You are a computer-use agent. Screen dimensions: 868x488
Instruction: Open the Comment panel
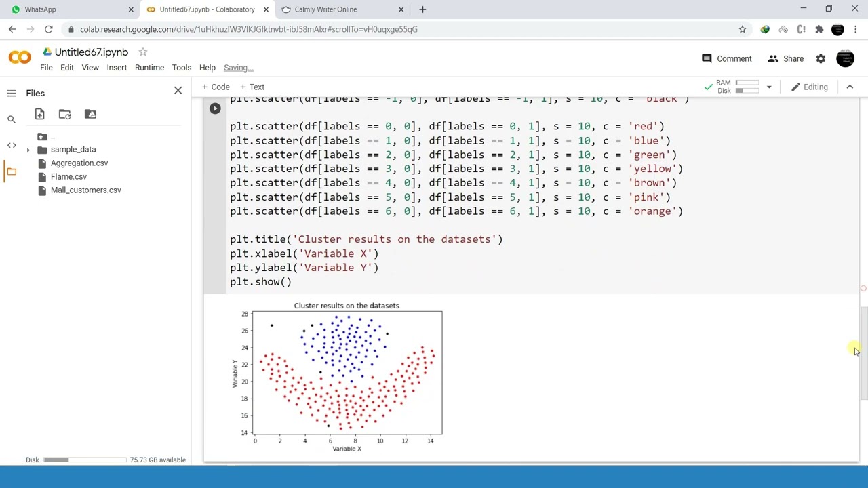click(x=726, y=58)
